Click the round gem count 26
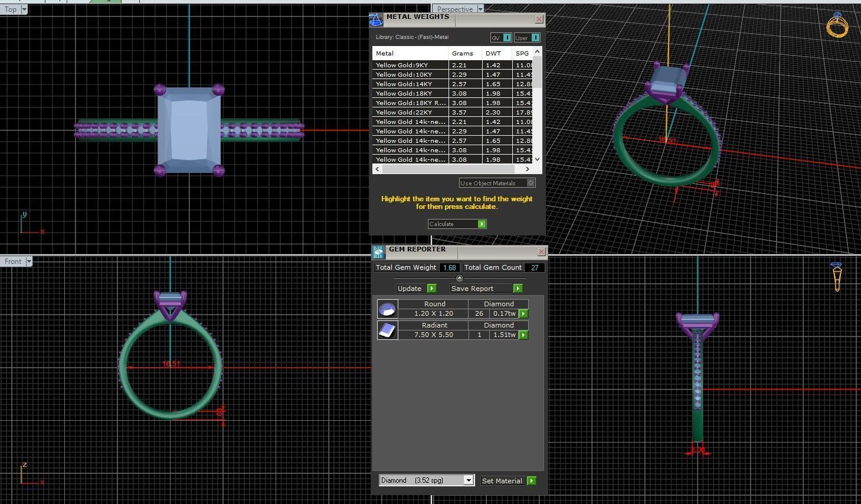Image resolution: width=861 pixels, height=504 pixels. [x=479, y=313]
